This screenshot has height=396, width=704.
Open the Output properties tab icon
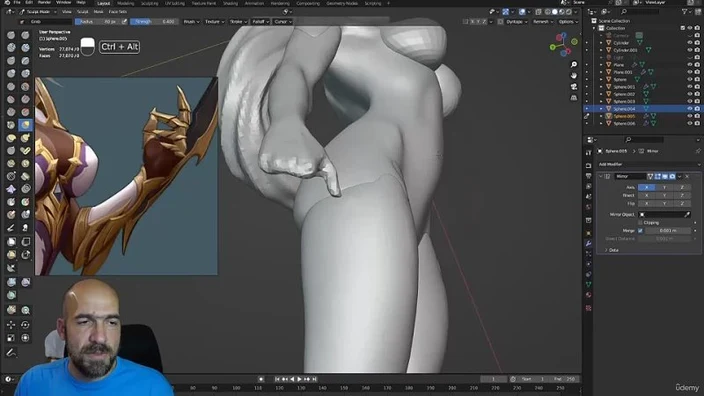click(588, 176)
